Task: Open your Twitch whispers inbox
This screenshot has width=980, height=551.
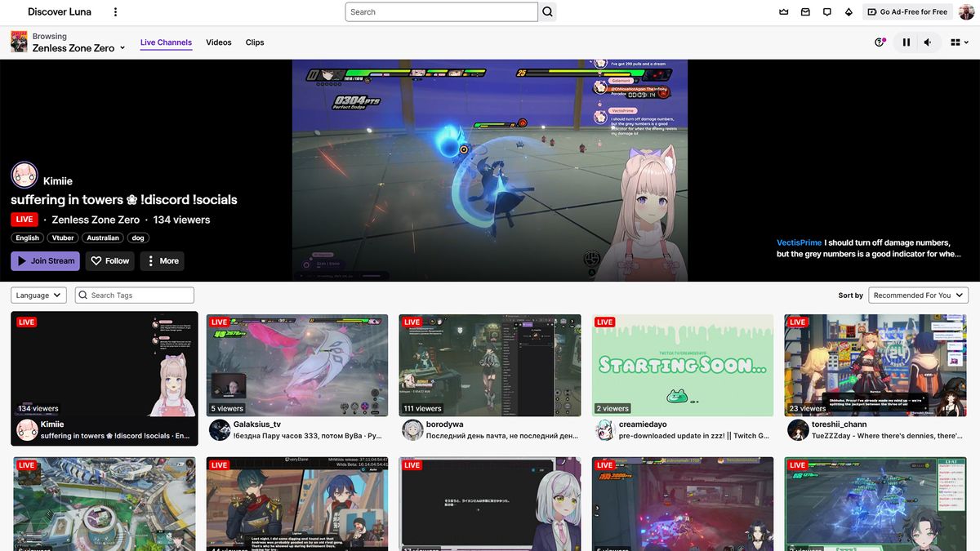Action: [x=826, y=11]
